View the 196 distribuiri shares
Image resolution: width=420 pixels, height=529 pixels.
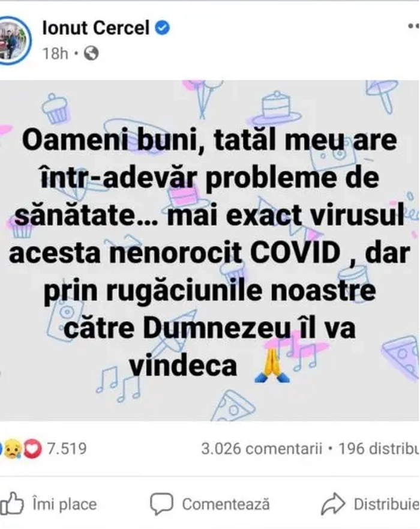pyautogui.click(x=379, y=449)
